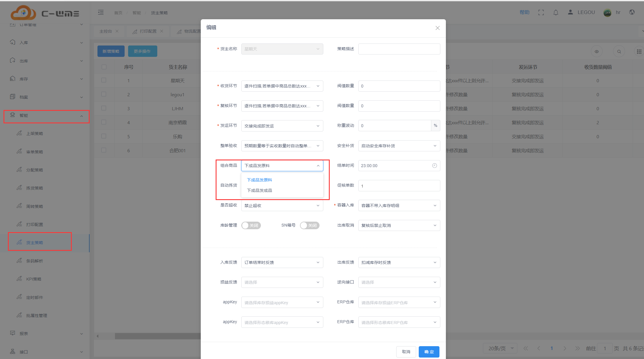Check the row 1 星期天 checkbox
Image resolution: width=644 pixels, height=359 pixels.
click(104, 80)
